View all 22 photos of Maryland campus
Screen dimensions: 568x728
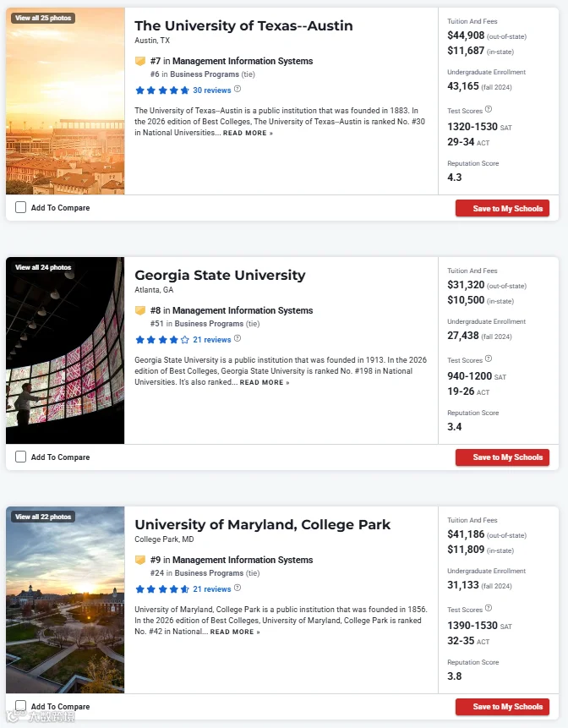point(43,517)
